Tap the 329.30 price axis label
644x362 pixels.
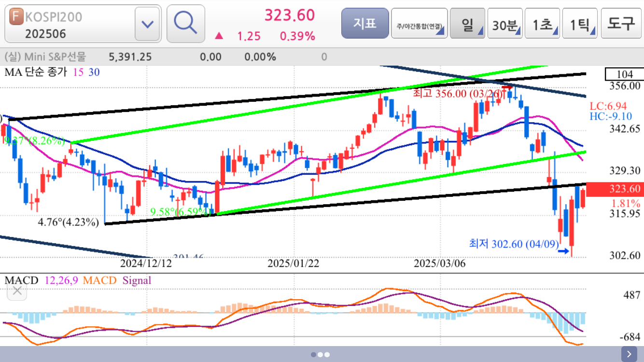tap(625, 170)
